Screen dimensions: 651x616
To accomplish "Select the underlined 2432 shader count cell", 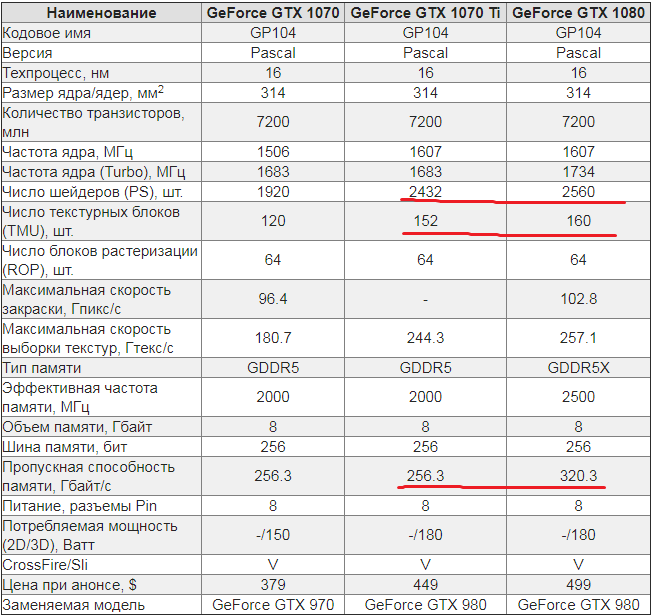I will 425,192.
